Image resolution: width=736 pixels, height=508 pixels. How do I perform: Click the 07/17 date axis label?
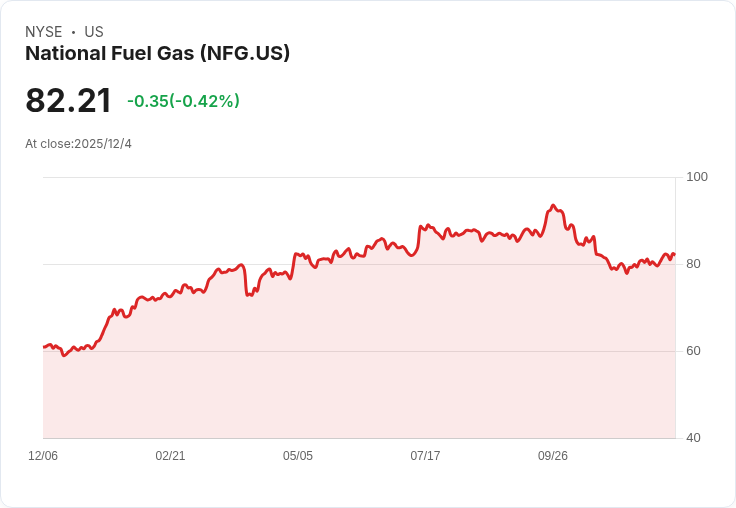tap(425, 456)
